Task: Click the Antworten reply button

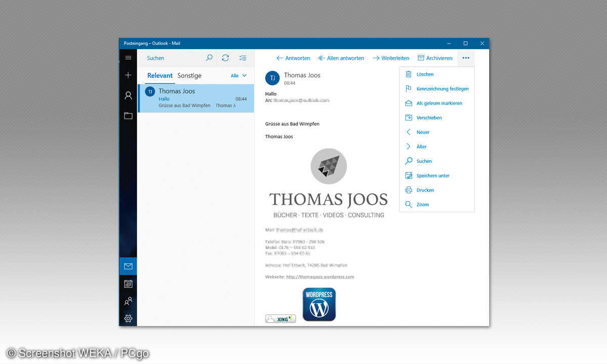Action: [293, 58]
